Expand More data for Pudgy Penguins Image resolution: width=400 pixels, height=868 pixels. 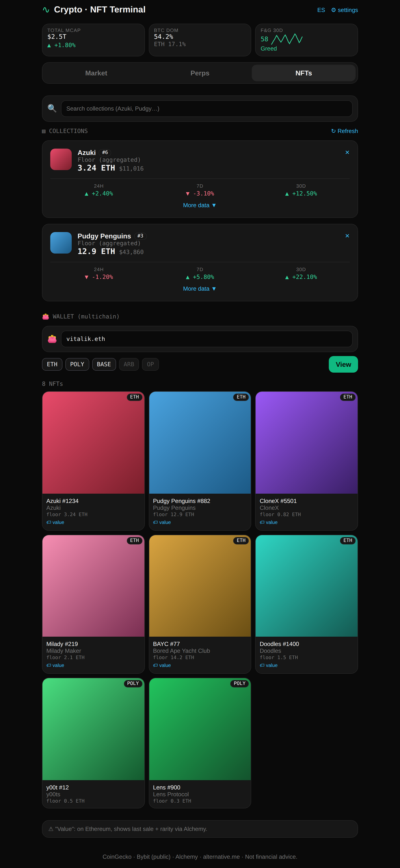coord(200,289)
